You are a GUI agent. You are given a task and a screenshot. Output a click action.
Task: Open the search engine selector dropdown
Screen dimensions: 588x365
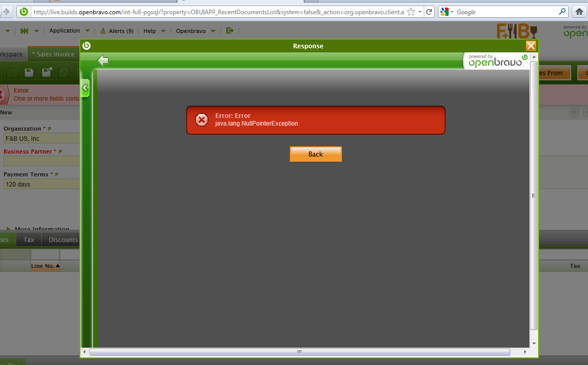click(447, 12)
